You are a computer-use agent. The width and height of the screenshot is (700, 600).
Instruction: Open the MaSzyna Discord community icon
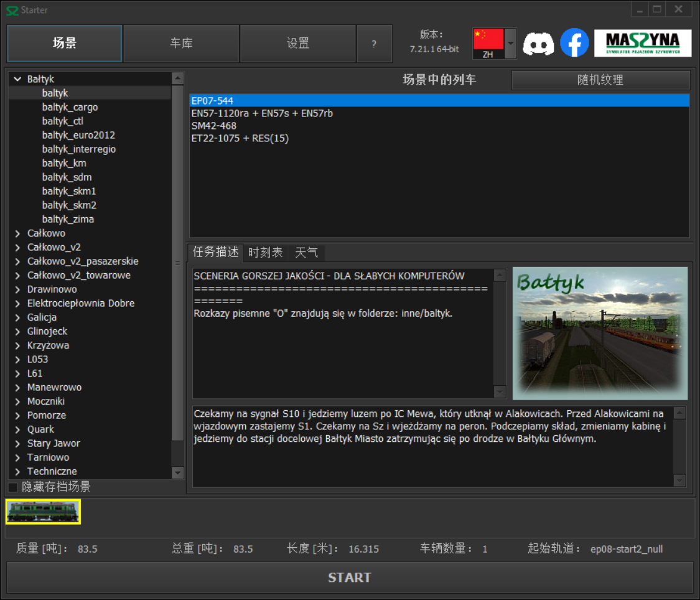click(539, 42)
